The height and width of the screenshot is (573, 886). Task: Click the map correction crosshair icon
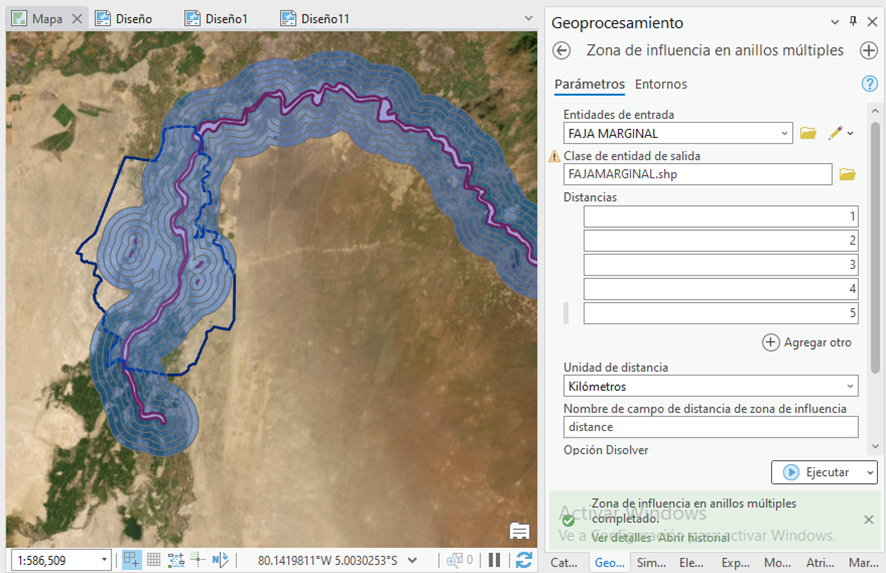pyautogui.click(x=198, y=560)
